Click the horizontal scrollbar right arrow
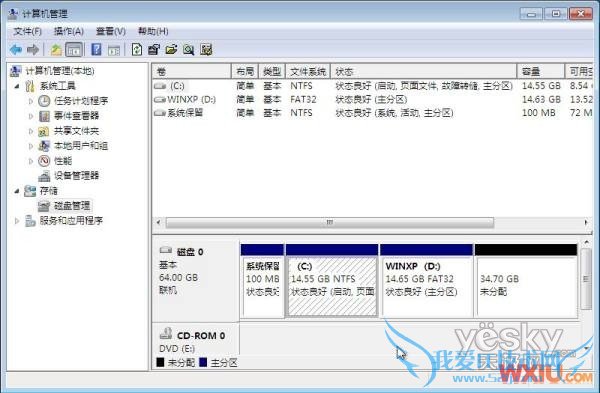 coord(586,222)
